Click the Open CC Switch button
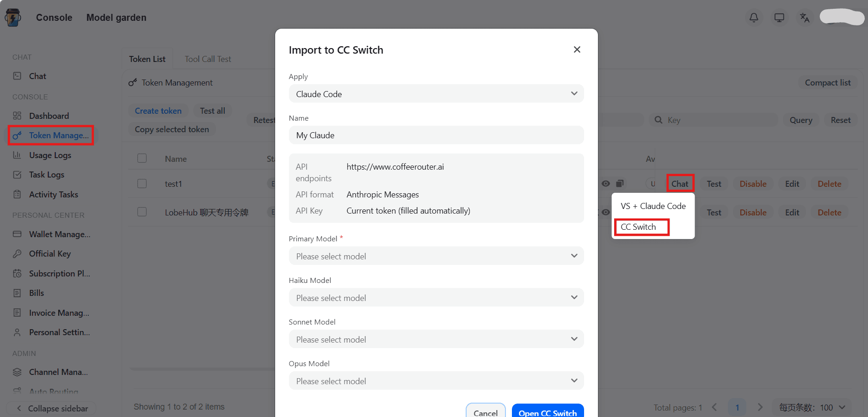The image size is (868, 417). [548, 411]
